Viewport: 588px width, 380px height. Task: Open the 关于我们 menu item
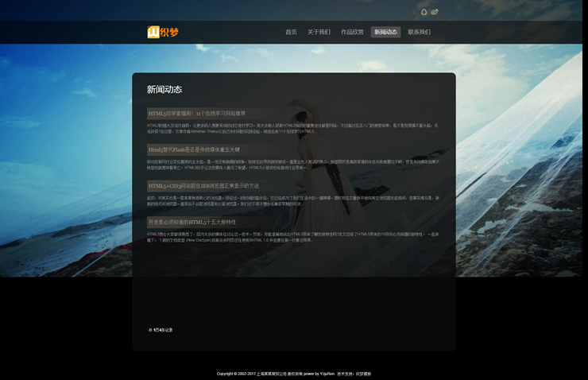[x=319, y=33]
